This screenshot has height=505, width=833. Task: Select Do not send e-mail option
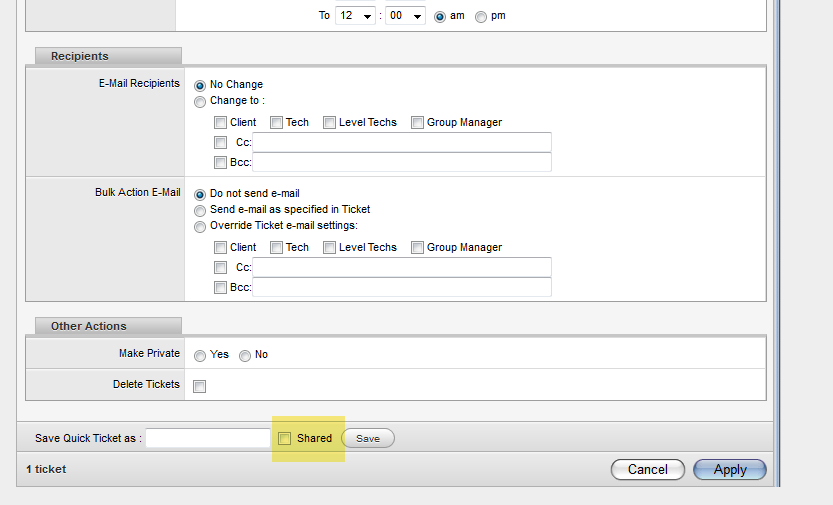pos(200,194)
